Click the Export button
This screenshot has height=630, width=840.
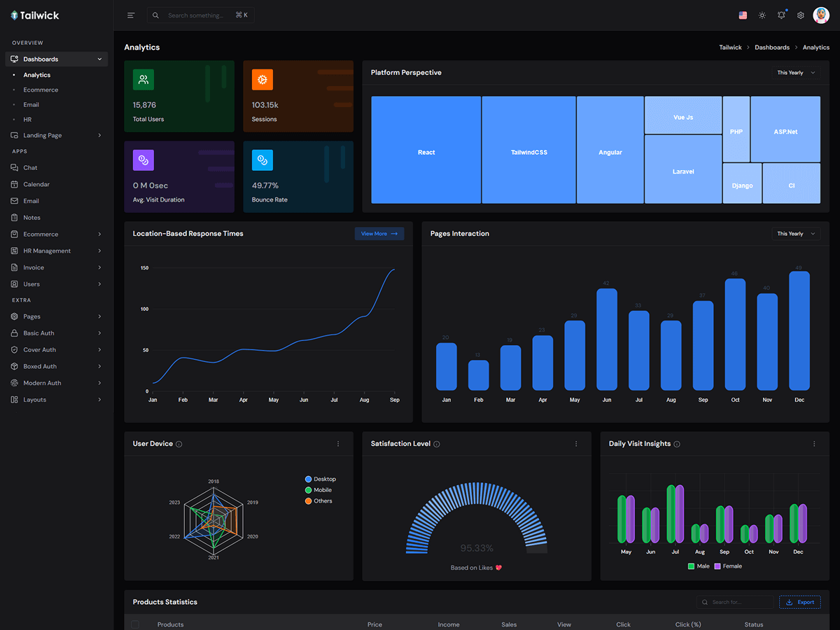(x=800, y=602)
